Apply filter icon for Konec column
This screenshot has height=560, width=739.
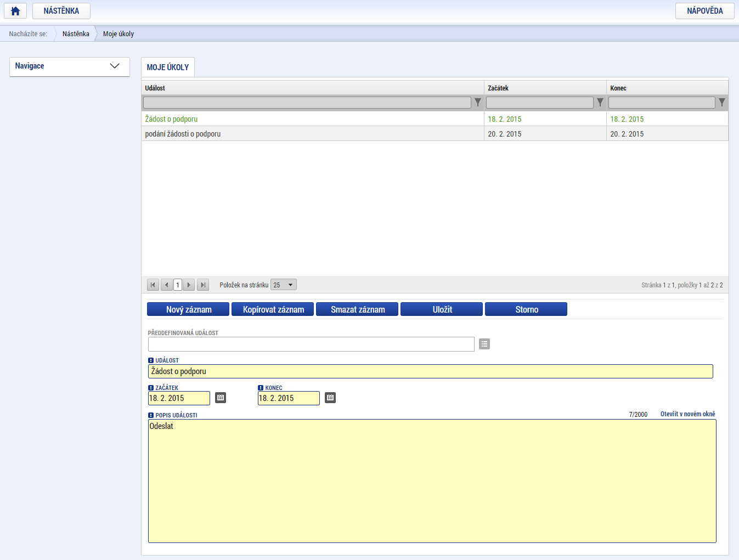[x=722, y=103]
